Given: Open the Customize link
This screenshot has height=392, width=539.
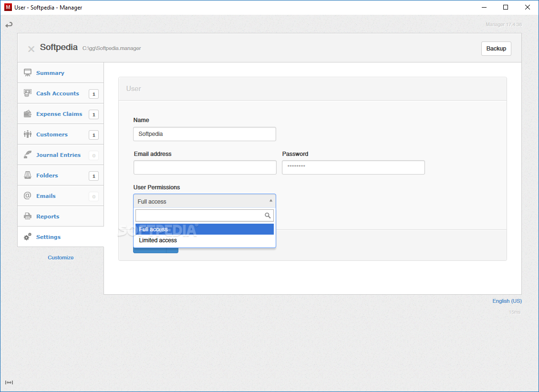Looking at the screenshot, I should [61, 258].
